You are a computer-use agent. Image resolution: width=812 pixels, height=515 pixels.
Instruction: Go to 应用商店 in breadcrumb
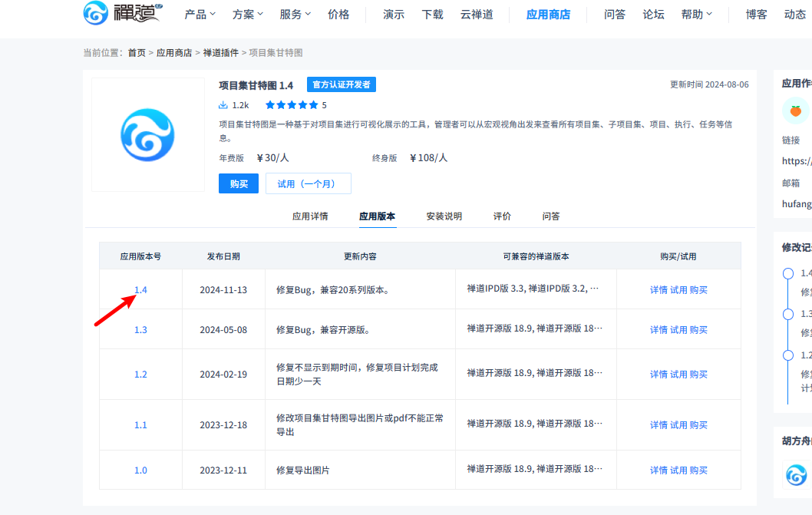(174, 53)
